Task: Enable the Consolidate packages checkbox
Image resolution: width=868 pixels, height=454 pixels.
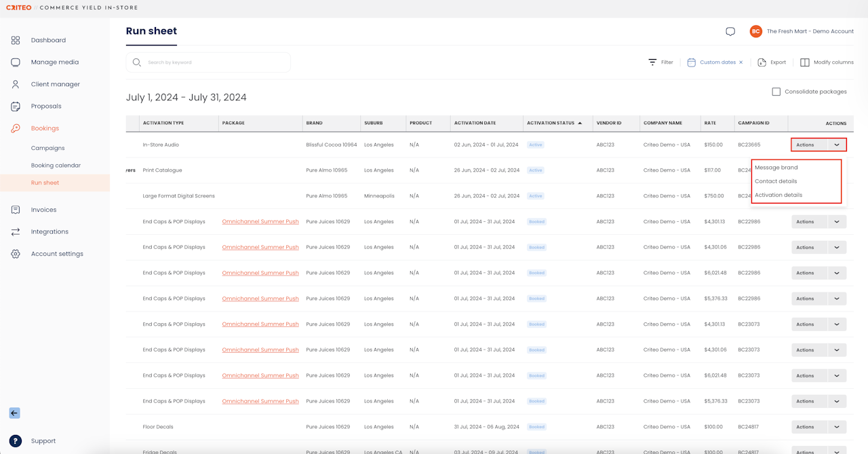Action: 776,92
